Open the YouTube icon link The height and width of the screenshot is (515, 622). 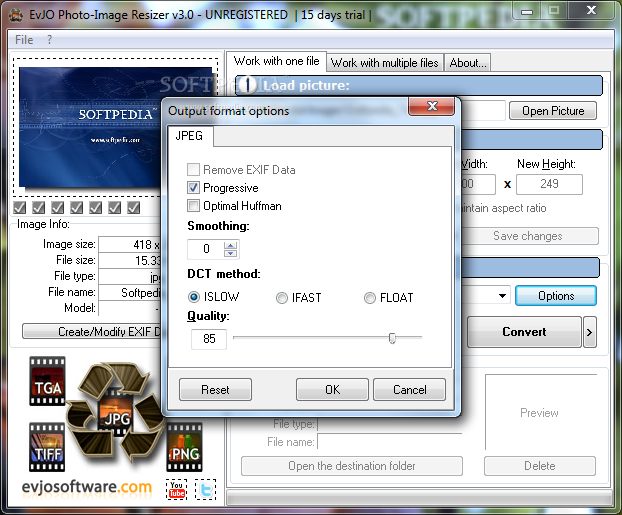[x=177, y=489]
